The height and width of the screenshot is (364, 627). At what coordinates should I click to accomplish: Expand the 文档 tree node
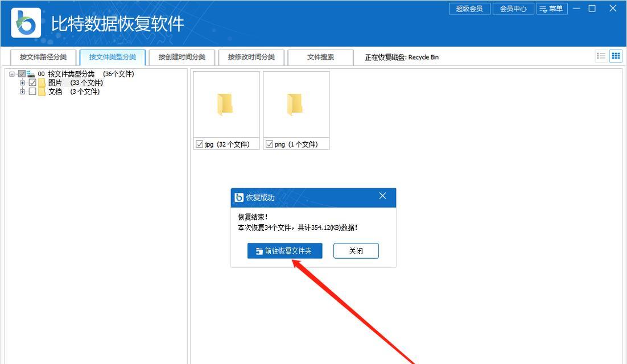pyautogui.click(x=22, y=92)
